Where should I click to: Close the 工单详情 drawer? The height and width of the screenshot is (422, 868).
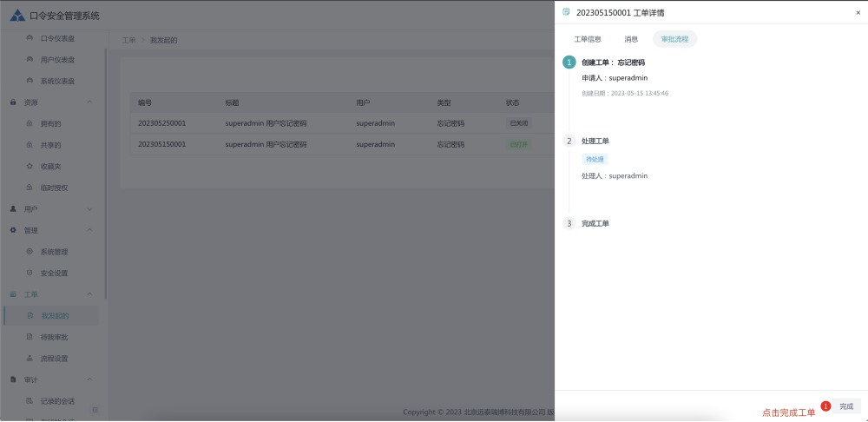click(858, 13)
